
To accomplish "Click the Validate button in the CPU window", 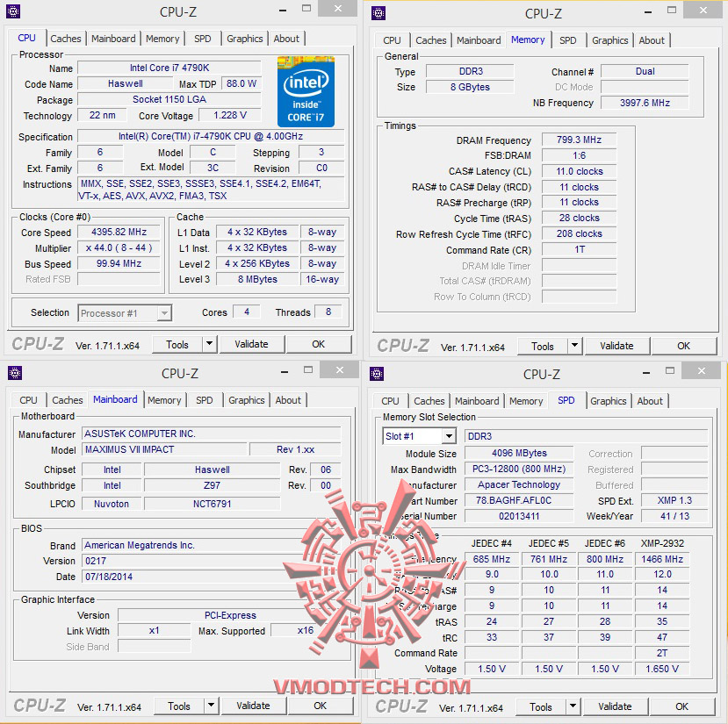I will point(252,343).
